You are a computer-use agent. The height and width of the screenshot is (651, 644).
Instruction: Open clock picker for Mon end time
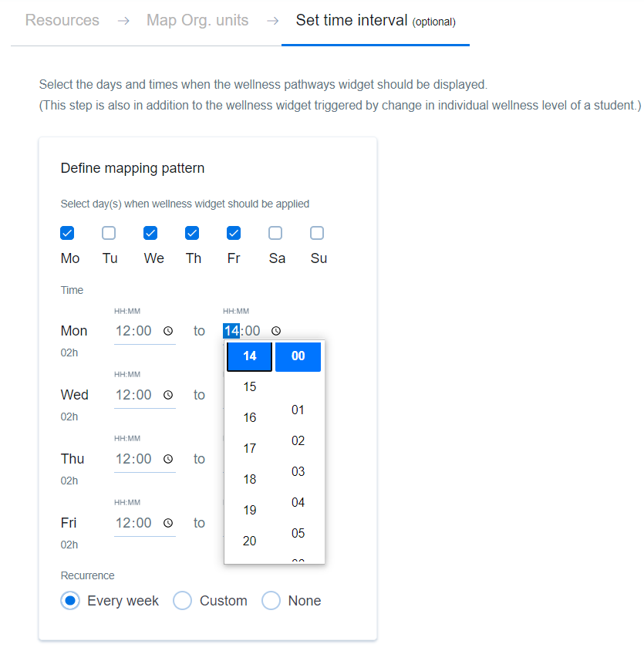pyautogui.click(x=276, y=331)
